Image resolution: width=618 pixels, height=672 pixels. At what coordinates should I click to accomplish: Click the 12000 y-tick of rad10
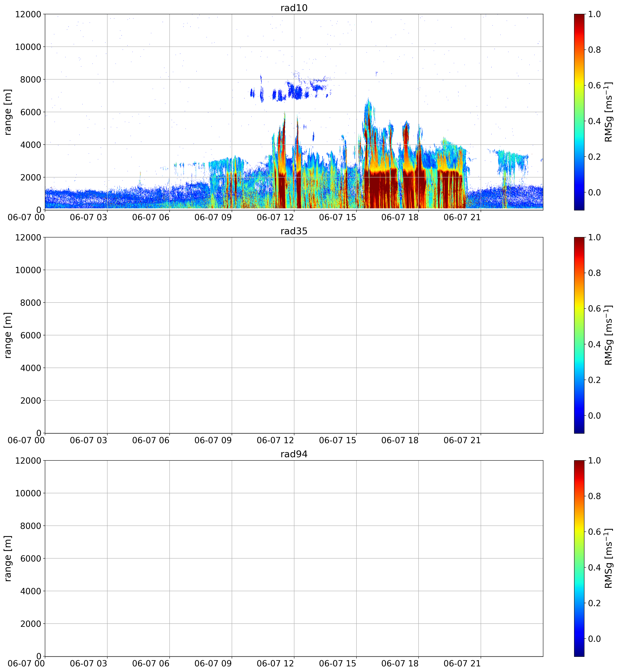(28, 14)
